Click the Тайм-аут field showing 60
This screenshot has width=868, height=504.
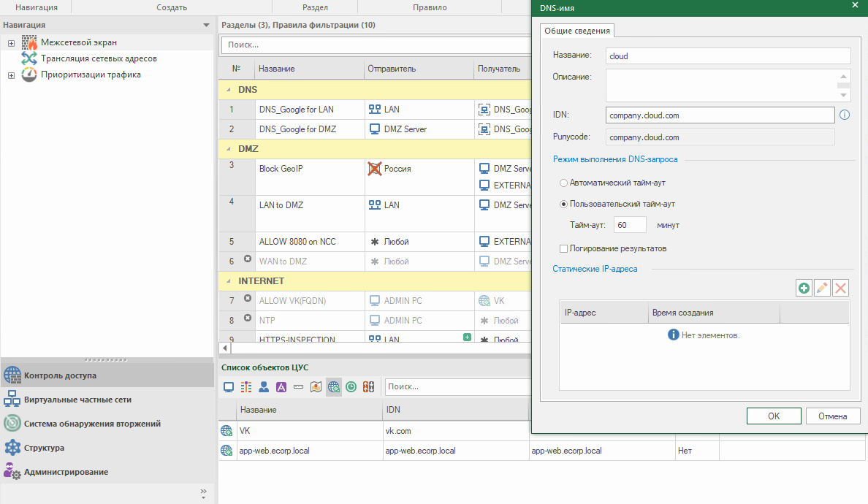click(x=630, y=225)
